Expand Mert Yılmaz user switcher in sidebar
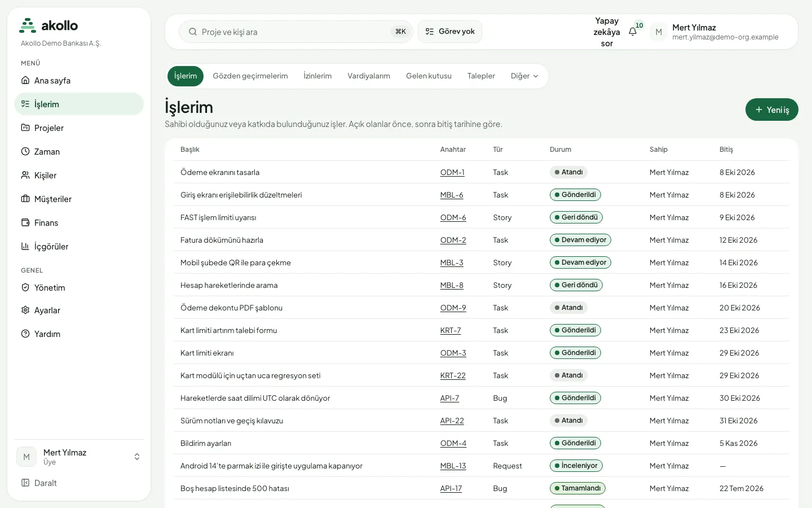 (79, 457)
